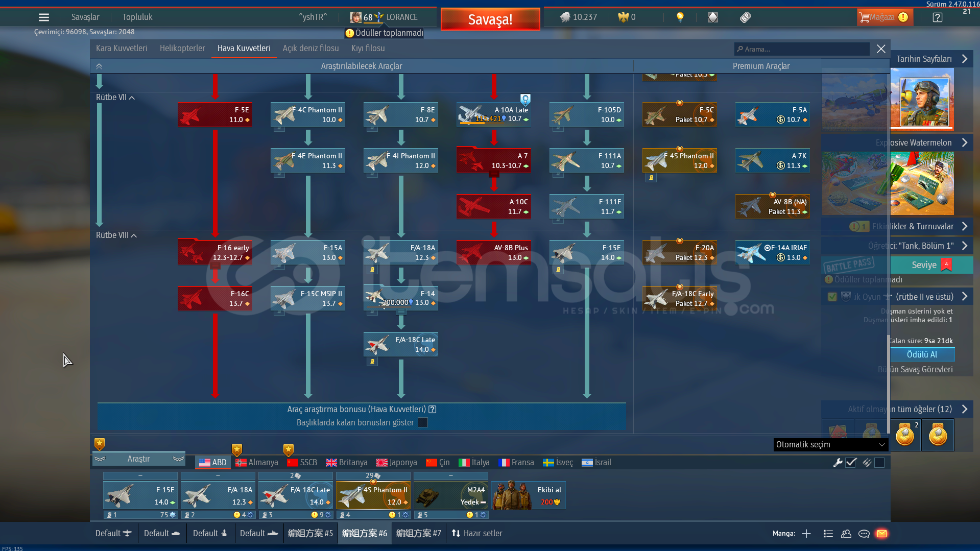Select the F-111F aircraft card
Viewport: 980px width, 551px height.
587,206
